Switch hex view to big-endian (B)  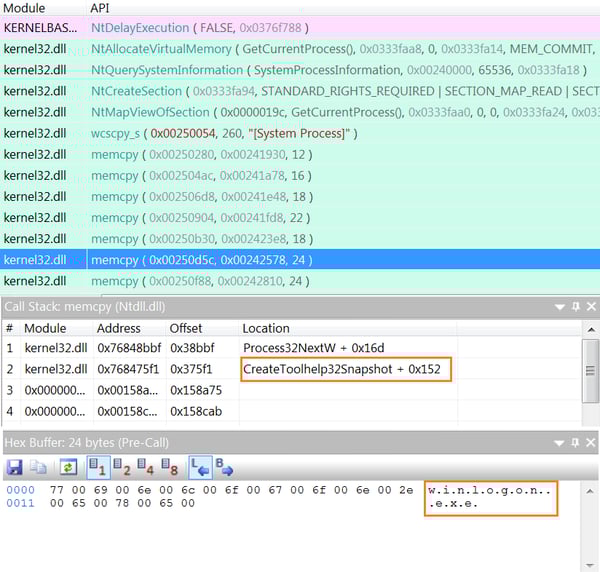click(224, 467)
